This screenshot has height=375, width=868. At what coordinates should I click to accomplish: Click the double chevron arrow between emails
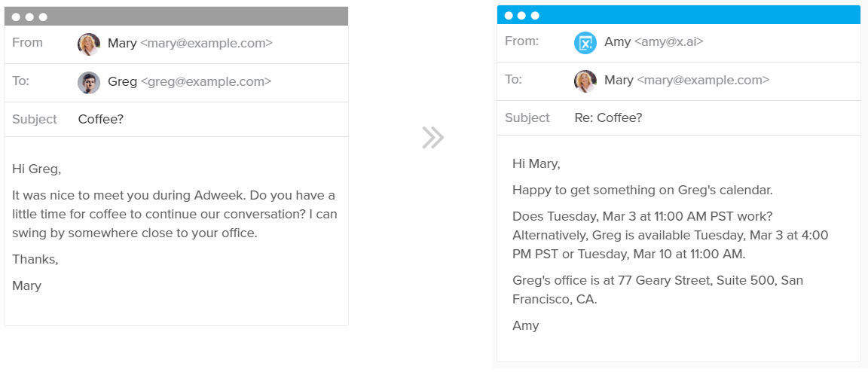coord(432,138)
